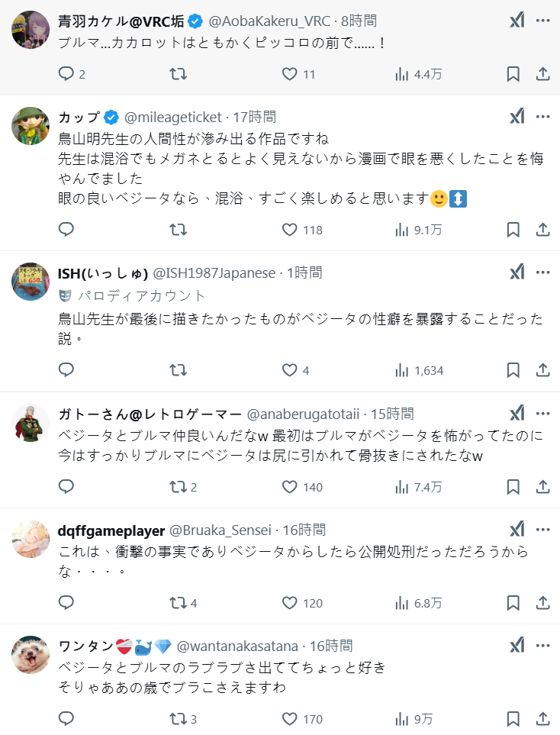The height and width of the screenshot is (735, 560).
Task: Reply to 青羽カケル's post
Action: (x=66, y=74)
